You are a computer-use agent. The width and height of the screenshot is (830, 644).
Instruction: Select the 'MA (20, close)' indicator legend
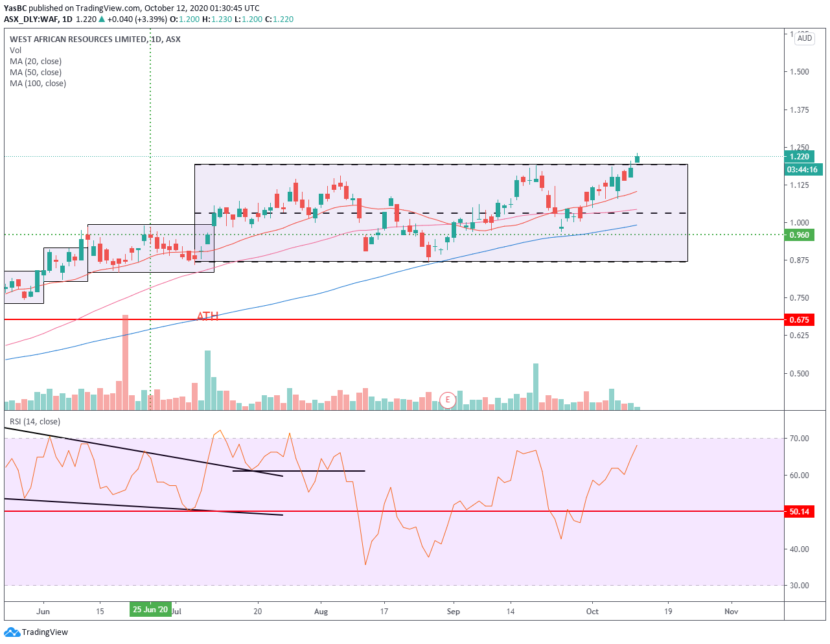tap(36, 61)
